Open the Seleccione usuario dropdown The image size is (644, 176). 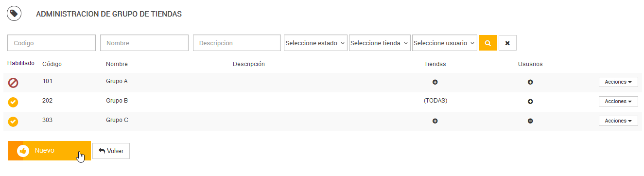click(x=445, y=43)
